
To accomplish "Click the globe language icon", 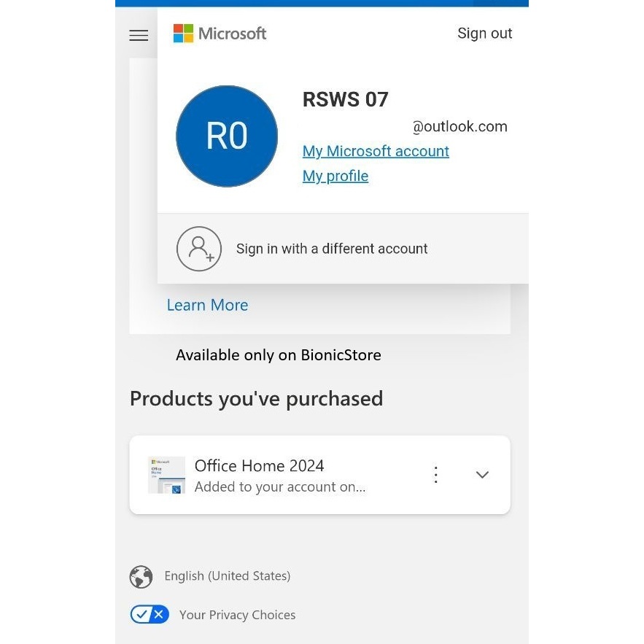I will pos(141,577).
